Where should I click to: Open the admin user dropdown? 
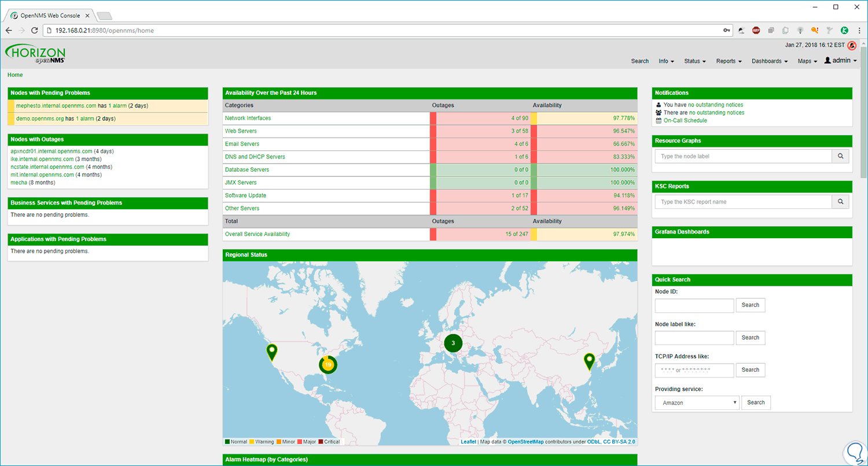841,60
